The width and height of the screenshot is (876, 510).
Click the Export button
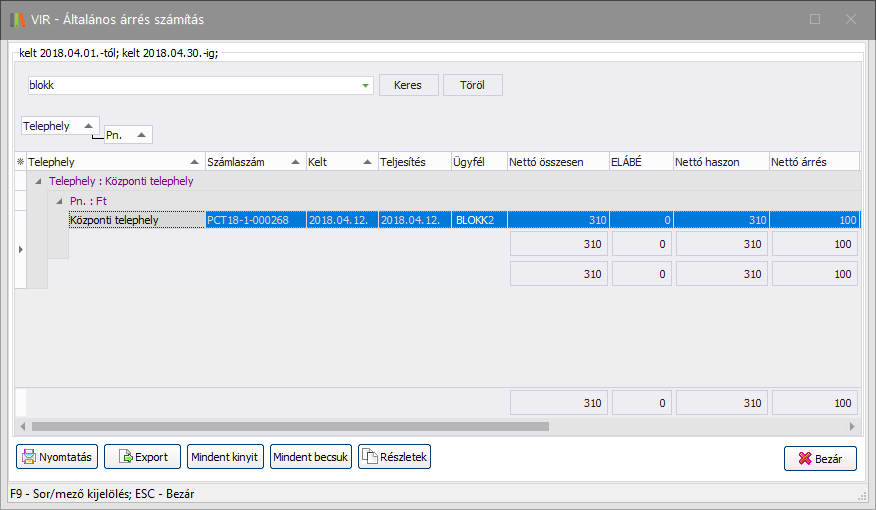pos(142,457)
